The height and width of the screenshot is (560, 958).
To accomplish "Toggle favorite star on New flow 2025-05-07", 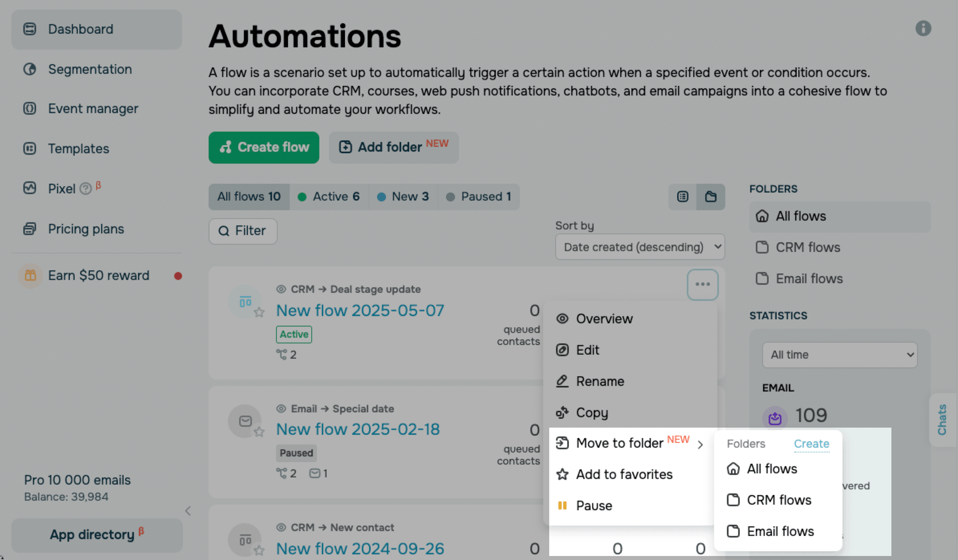I will 259,312.
